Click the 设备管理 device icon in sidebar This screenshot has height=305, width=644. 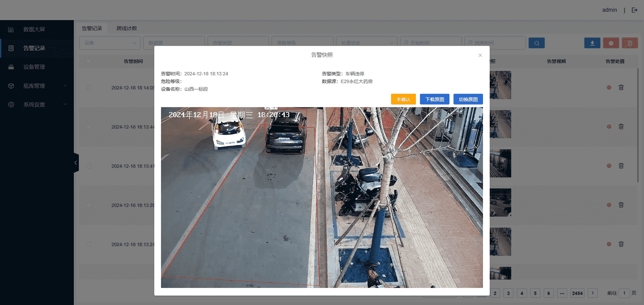coord(11,67)
